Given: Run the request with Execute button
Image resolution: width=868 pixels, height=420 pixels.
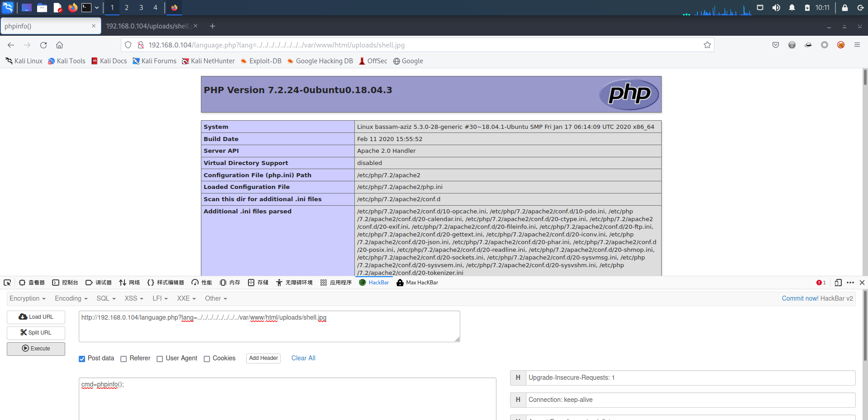Looking at the screenshot, I should [36, 349].
